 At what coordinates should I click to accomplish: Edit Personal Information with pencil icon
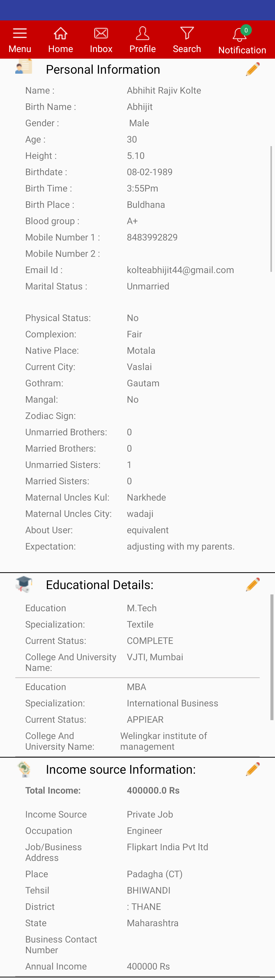[253, 69]
